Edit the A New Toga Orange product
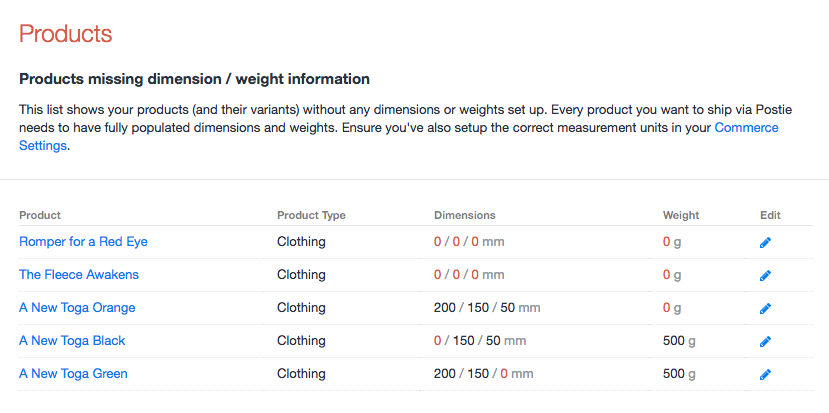Image resolution: width=829 pixels, height=413 pixels. click(765, 308)
